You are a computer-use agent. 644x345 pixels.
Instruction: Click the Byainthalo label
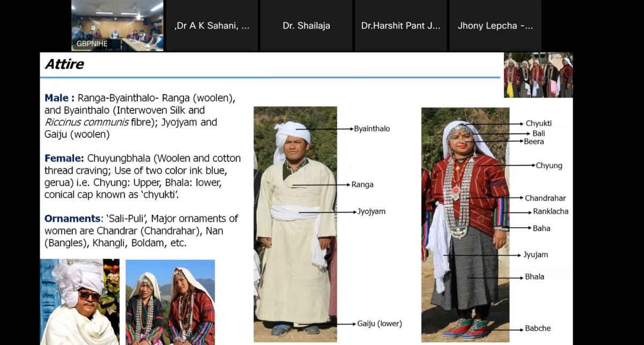[x=372, y=129]
